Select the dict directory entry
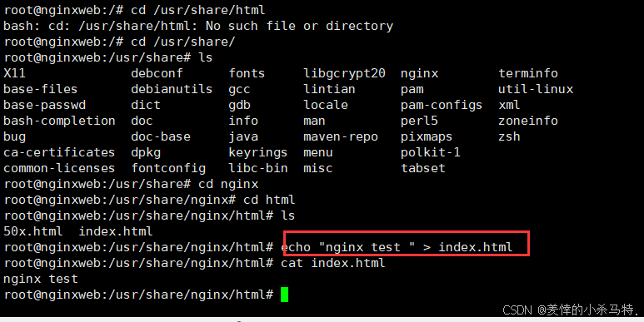This screenshot has width=644, height=322. click(146, 105)
